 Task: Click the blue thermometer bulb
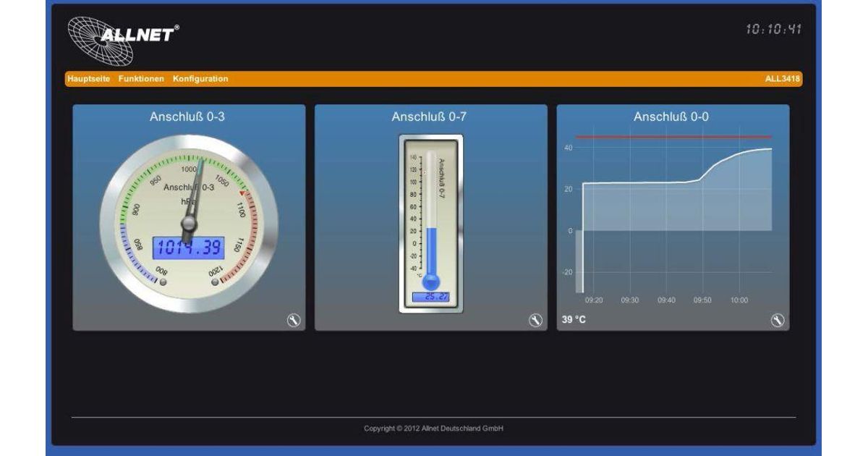coord(431,281)
